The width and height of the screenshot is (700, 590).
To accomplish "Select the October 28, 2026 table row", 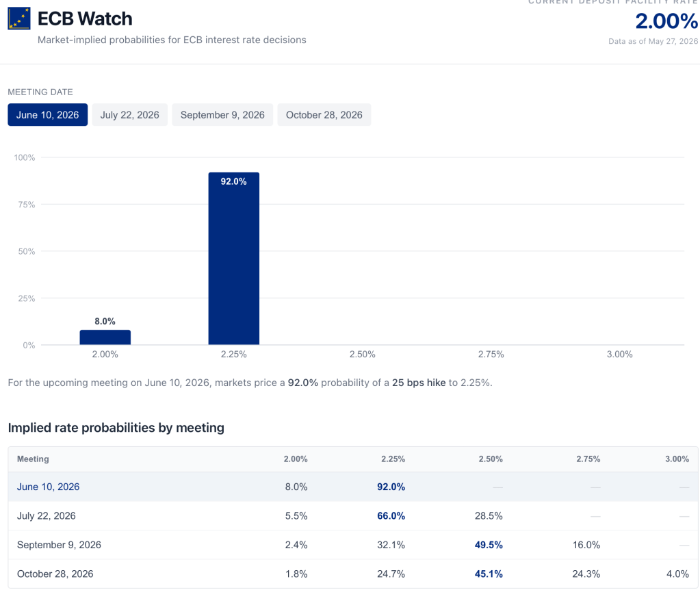I will (352, 574).
